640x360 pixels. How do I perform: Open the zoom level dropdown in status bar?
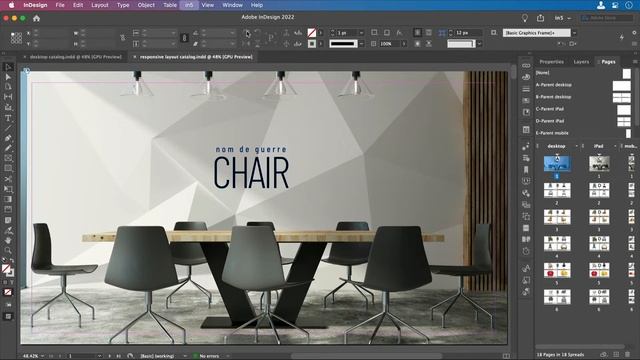click(42, 356)
